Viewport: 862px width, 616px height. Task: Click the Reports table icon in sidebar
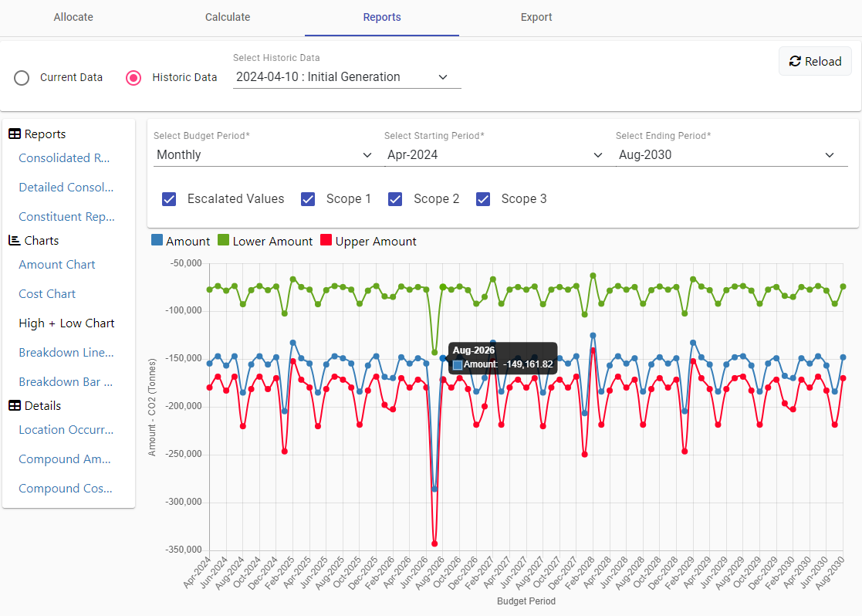[15, 134]
